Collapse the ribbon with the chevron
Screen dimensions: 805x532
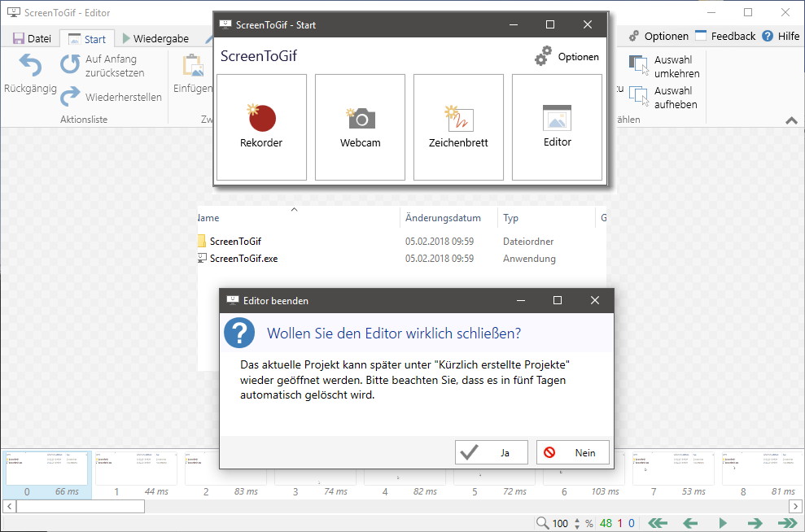click(792, 120)
